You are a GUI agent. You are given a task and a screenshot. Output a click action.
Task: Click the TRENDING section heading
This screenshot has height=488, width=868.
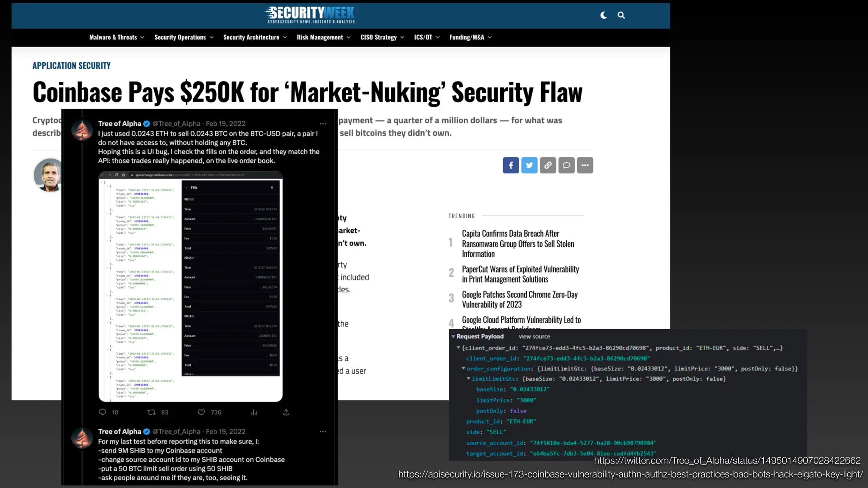(x=462, y=216)
